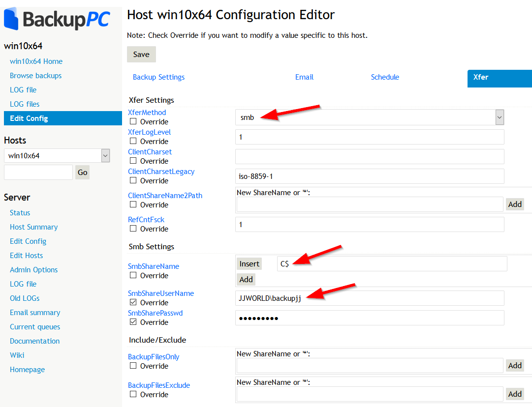Viewport: 532px width, 407px height.
Task: Open Browse backups link
Action: (35, 76)
